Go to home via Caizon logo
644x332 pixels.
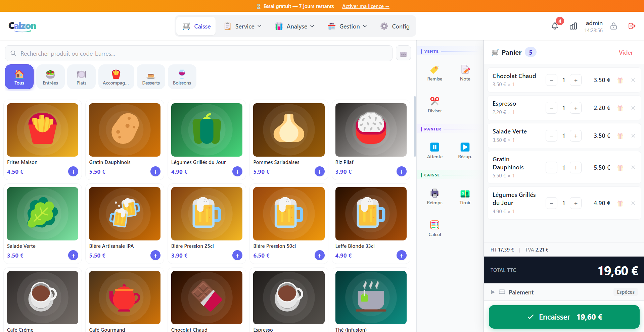coord(22,26)
